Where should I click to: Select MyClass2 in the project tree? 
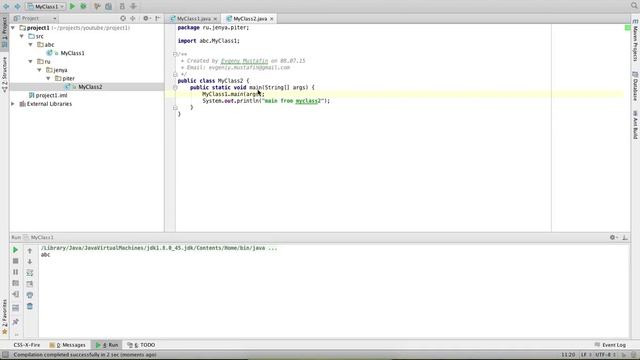tap(90, 87)
